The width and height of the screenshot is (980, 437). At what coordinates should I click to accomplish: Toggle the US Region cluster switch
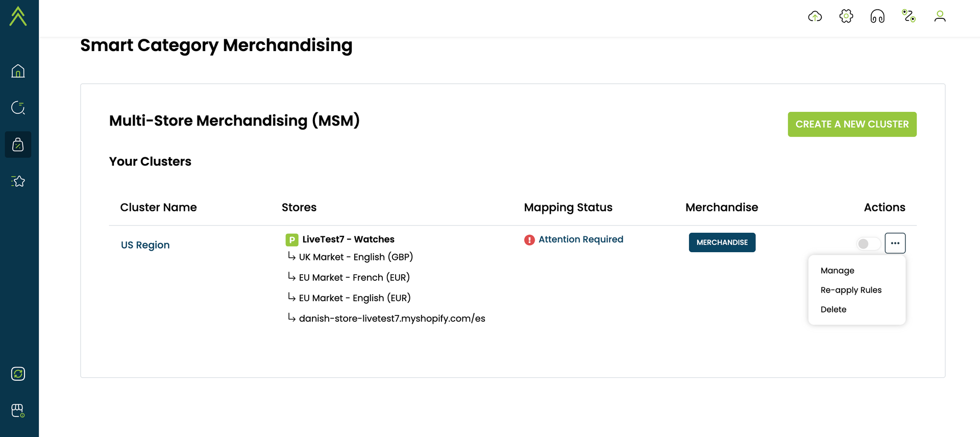[x=868, y=244]
